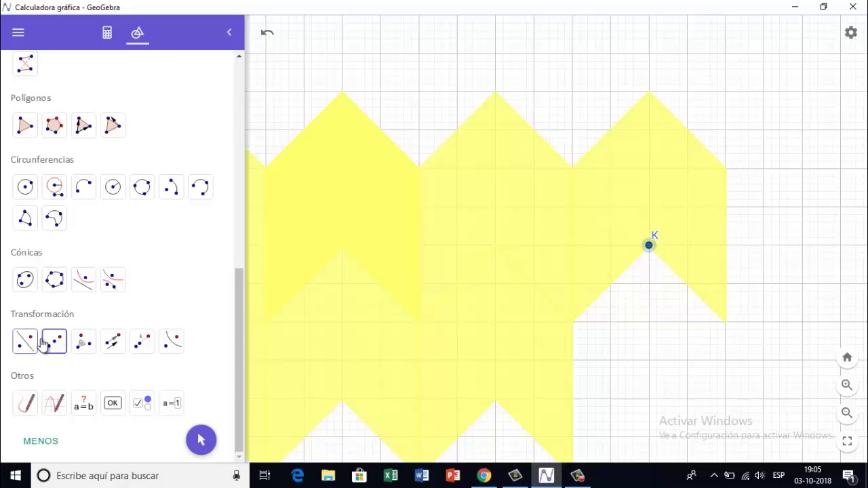Select the Regular Polygon tool
868x488 pixels.
pos(54,125)
